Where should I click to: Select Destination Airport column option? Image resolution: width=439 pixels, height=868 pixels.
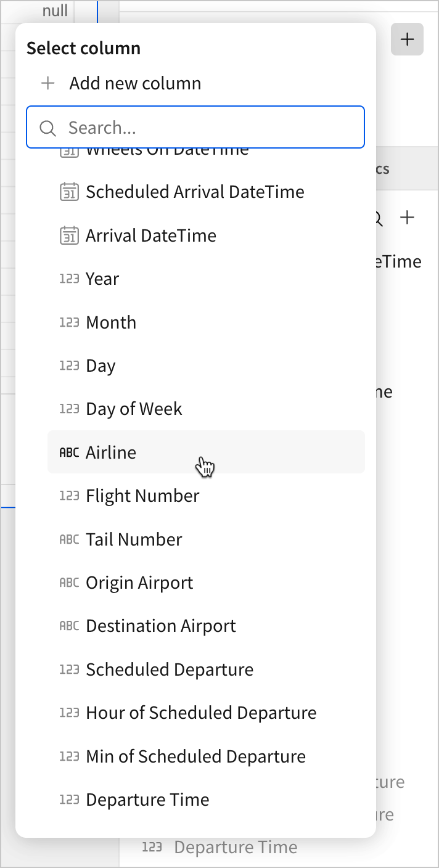pos(160,626)
